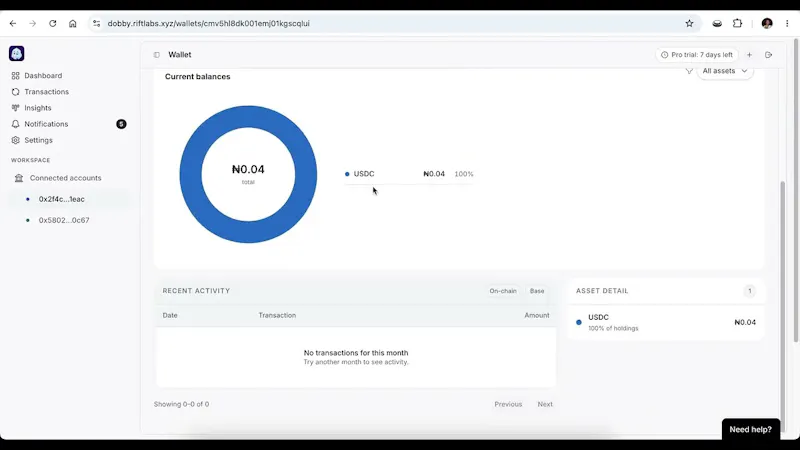Viewport: 800px width, 450px height.
Task: Click the On-chain tag
Action: [503, 291]
